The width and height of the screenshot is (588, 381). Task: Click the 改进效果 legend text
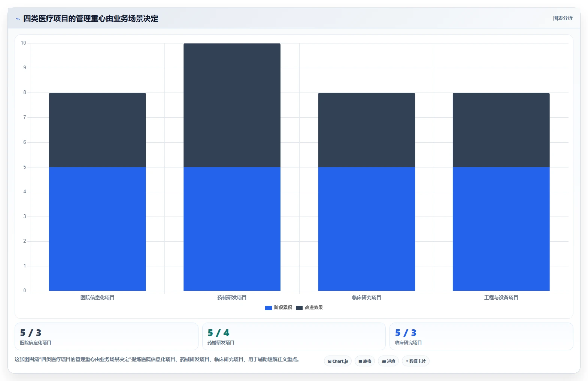314,308
